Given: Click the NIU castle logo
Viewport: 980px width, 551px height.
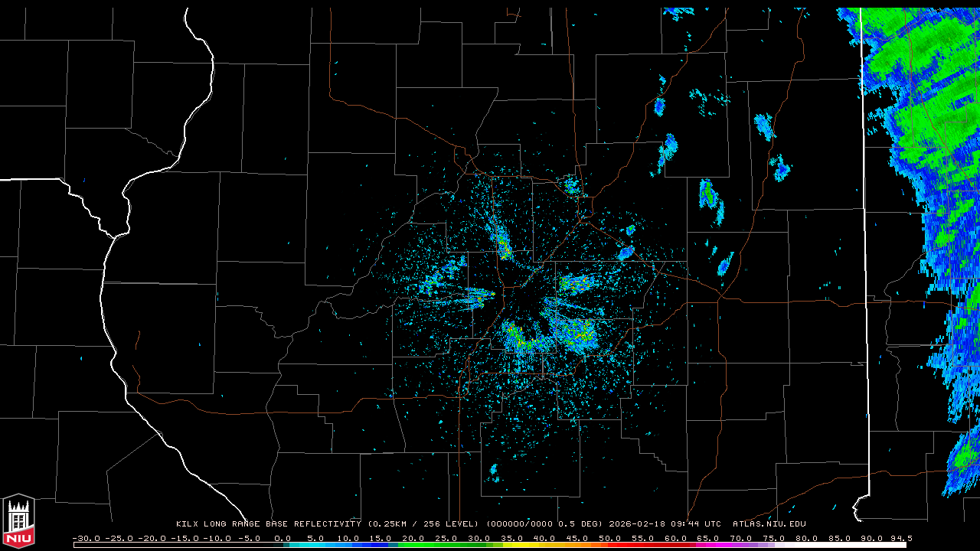Looking at the screenshot, I should point(18,521).
